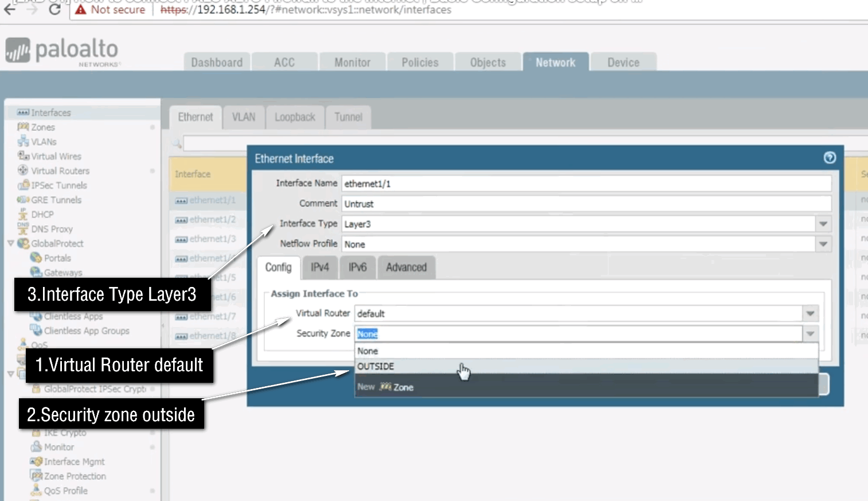
Task: Click the Interface Name field
Action: pos(587,184)
